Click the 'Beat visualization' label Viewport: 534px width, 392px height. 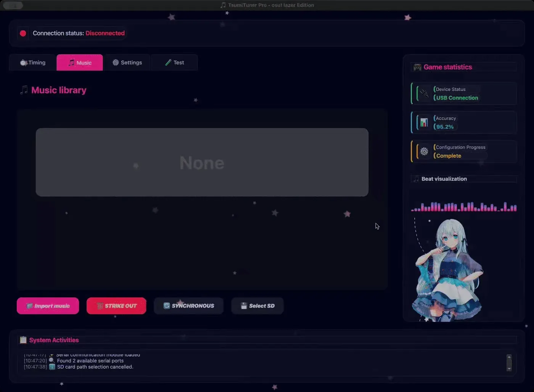[x=444, y=179]
